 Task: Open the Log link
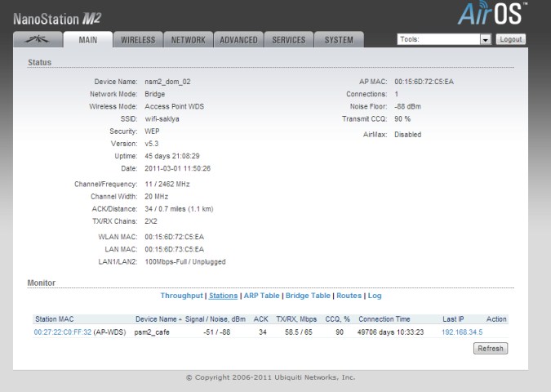[x=375, y=296]
